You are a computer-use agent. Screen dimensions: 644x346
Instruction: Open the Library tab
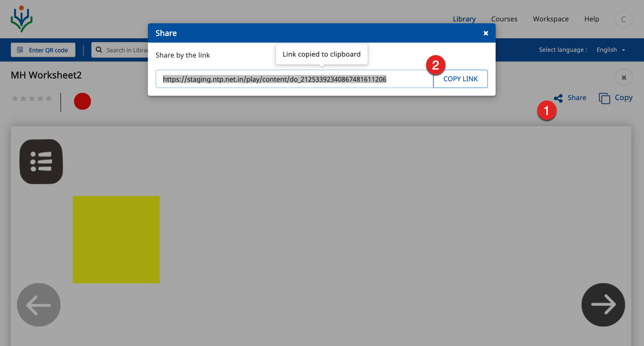click(464, 19)
